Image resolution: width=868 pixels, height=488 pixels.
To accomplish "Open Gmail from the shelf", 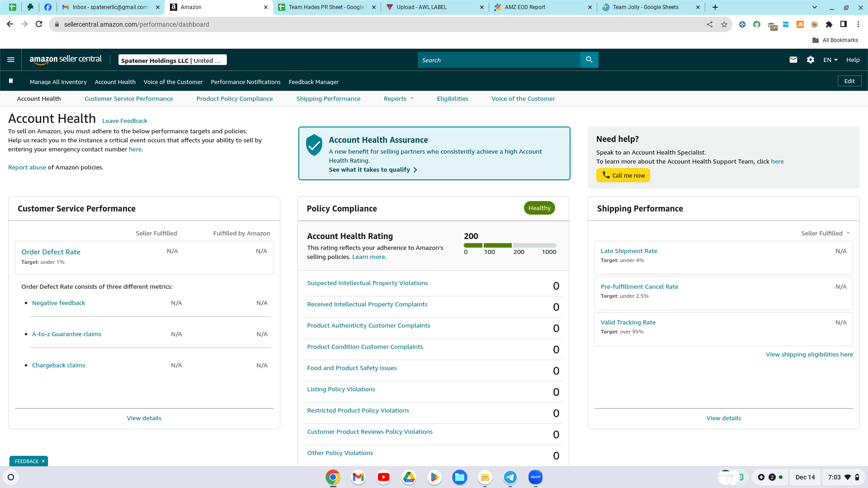I will [x=358, y=477].
